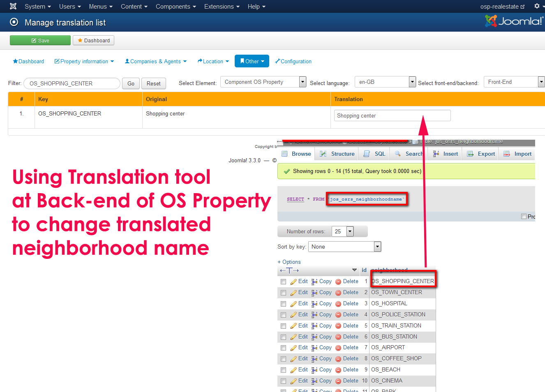Click the Delete icon for OS_BEACH row
This screenshot has width=545, height=392.
(x=338, y=370)
